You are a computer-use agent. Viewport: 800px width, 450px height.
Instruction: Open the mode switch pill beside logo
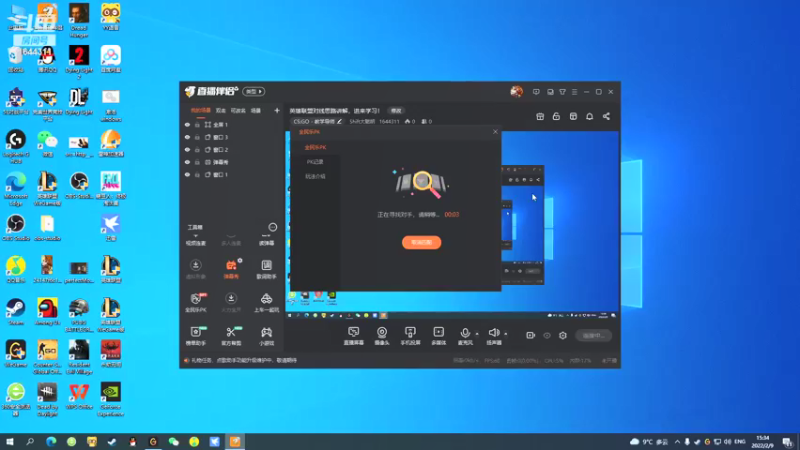(x=254, y=92)
